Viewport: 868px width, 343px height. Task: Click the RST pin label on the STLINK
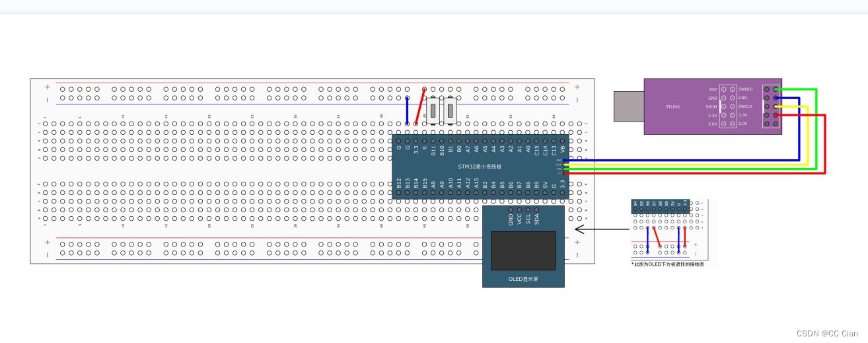713,89
